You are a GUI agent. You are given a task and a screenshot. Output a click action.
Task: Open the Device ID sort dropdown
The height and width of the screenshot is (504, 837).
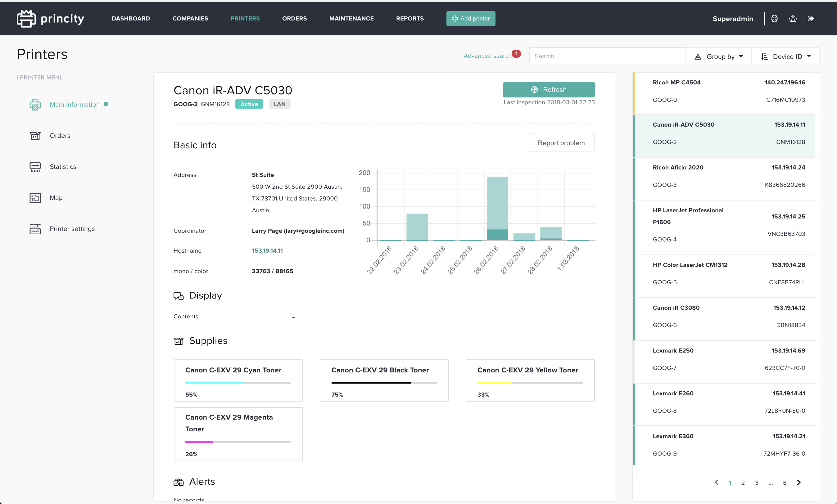point(786,56)
